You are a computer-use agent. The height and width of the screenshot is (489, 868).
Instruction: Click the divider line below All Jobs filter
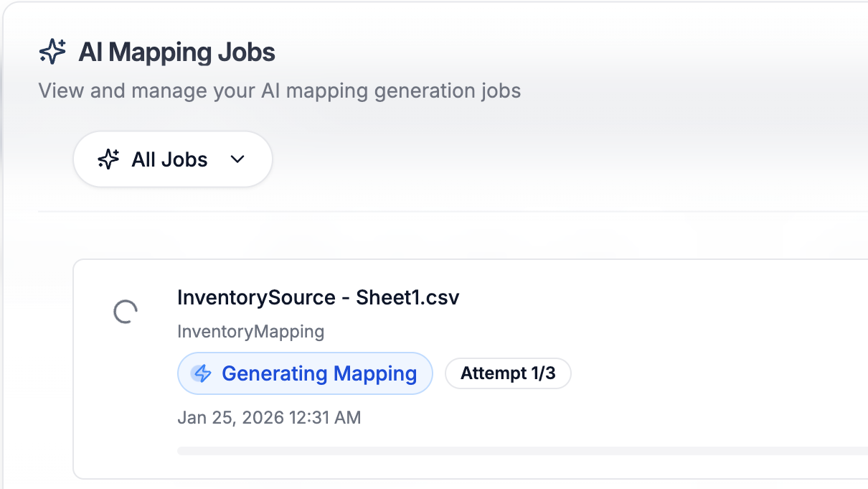[x=452, y=212]
